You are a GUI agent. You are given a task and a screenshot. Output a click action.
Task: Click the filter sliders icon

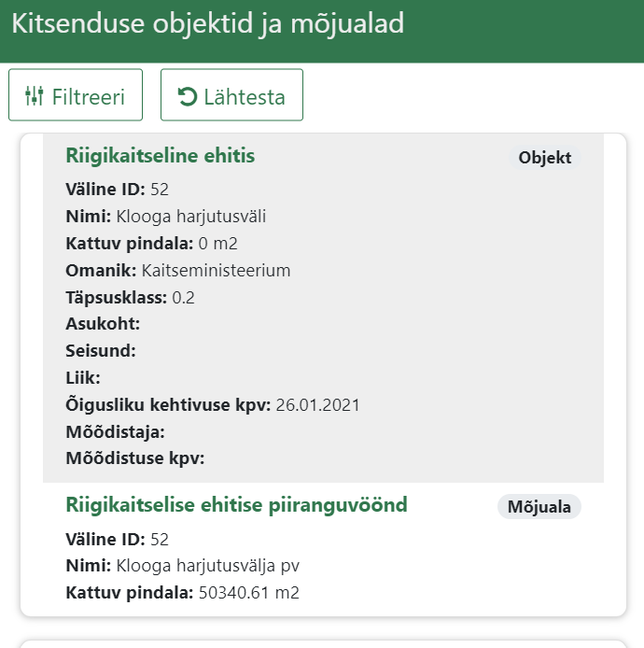pos(35,96)
